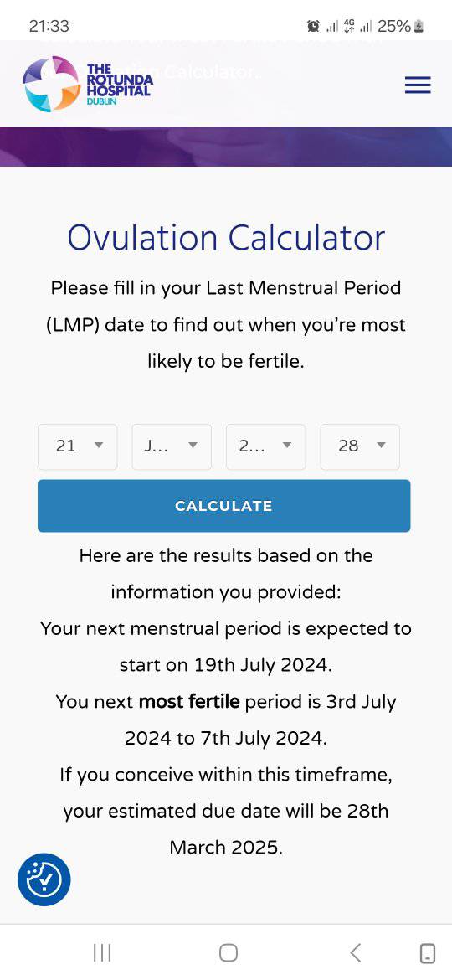Tap the alarm icon in status bar
The image size is (452, 980).
313,26
